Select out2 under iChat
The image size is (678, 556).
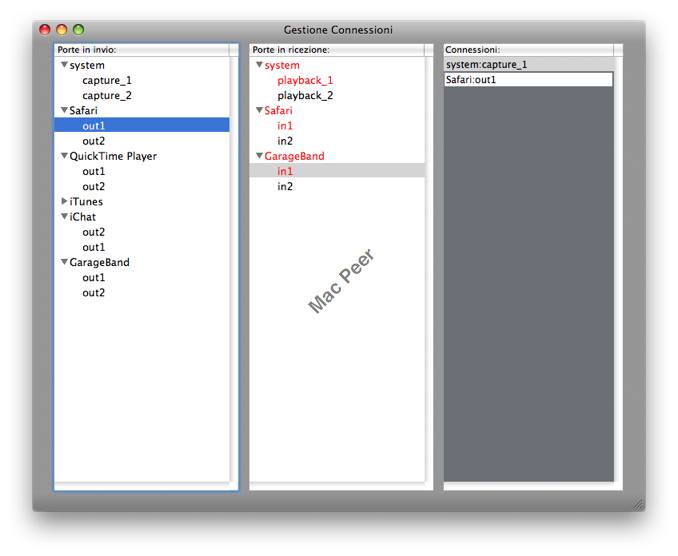[93, 232]
